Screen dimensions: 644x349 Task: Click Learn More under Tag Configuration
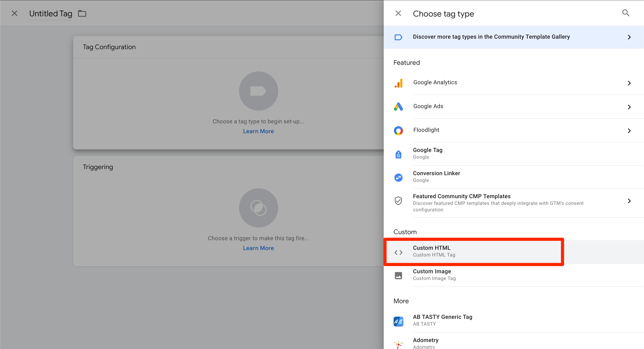tap(258, 131)
